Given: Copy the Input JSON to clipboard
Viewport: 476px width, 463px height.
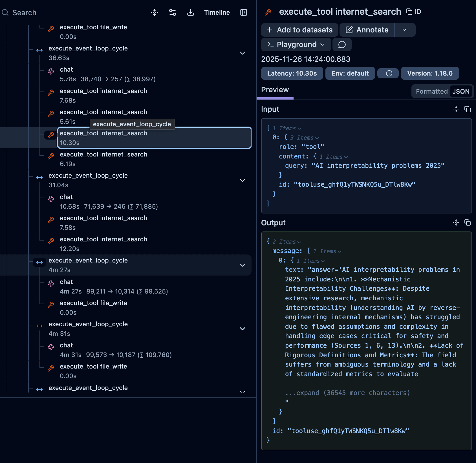Looking at the screenshot, I should click(x=468, y=109).
